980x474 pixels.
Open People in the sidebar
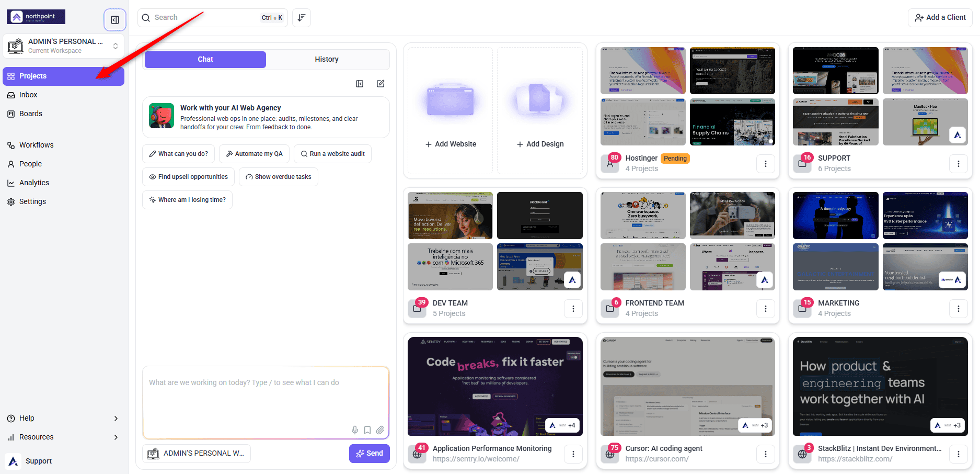[63, 164]
